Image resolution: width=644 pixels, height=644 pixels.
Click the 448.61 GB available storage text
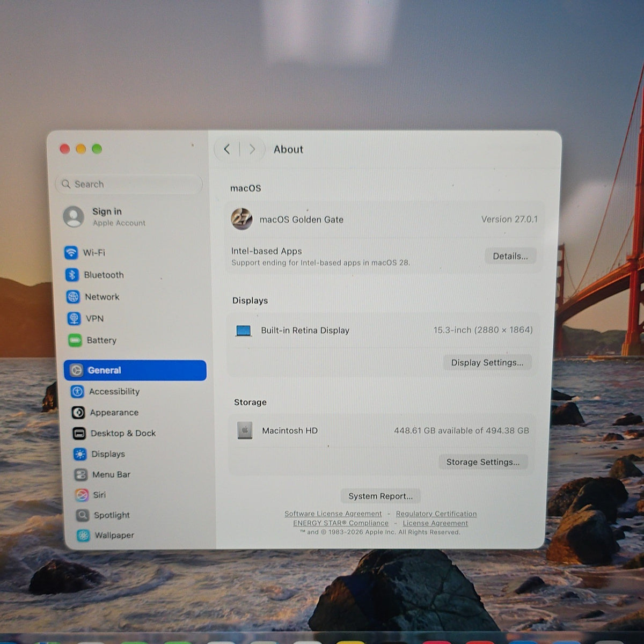coord(462,430)
